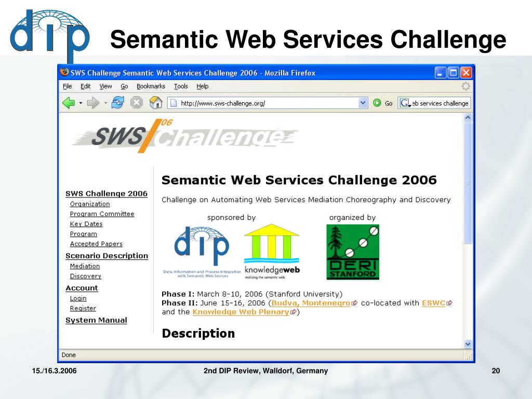Image resolution: width=532 pixels, height=399 pixels.
Task: Go to the Home page icon
Action: click(156, 102)
